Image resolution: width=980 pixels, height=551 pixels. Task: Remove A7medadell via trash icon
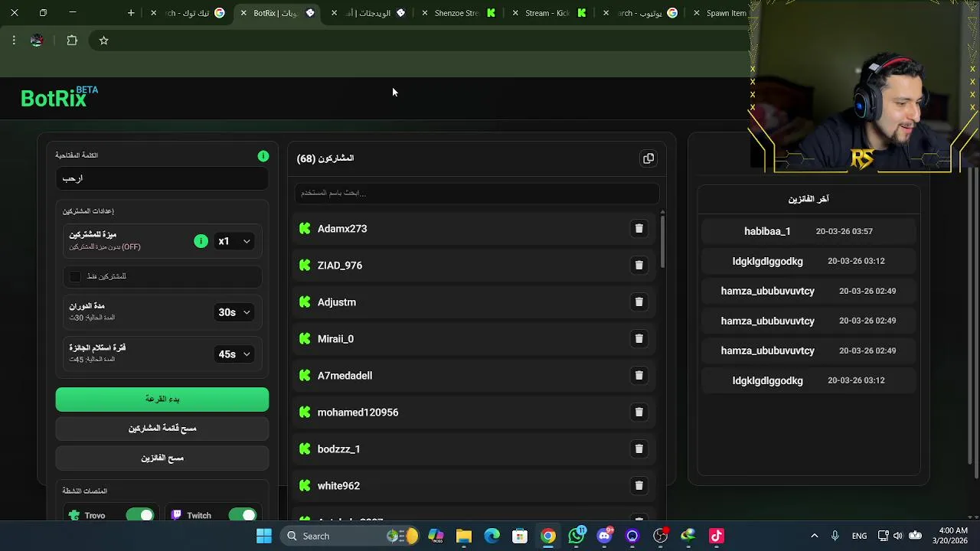click(x=639, y=375)
